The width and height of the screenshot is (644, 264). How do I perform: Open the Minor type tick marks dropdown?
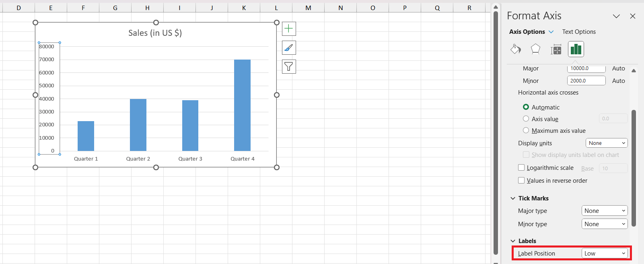[605, 224]
